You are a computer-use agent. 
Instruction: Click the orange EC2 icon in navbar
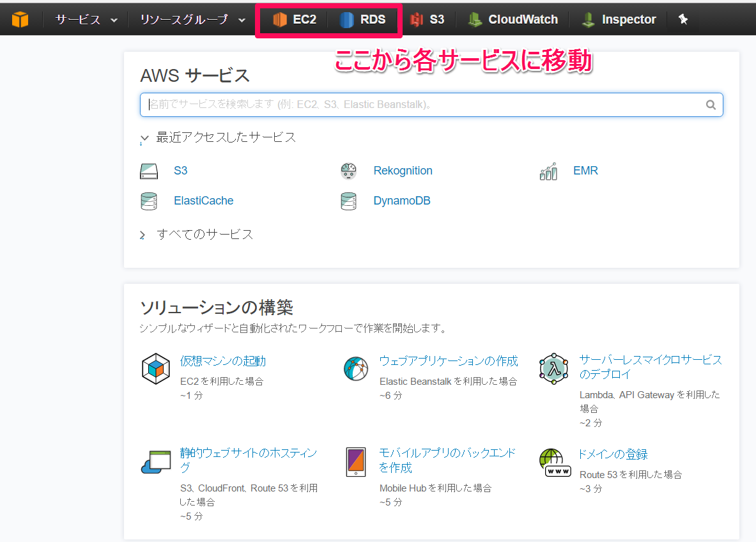click(280, 19)
